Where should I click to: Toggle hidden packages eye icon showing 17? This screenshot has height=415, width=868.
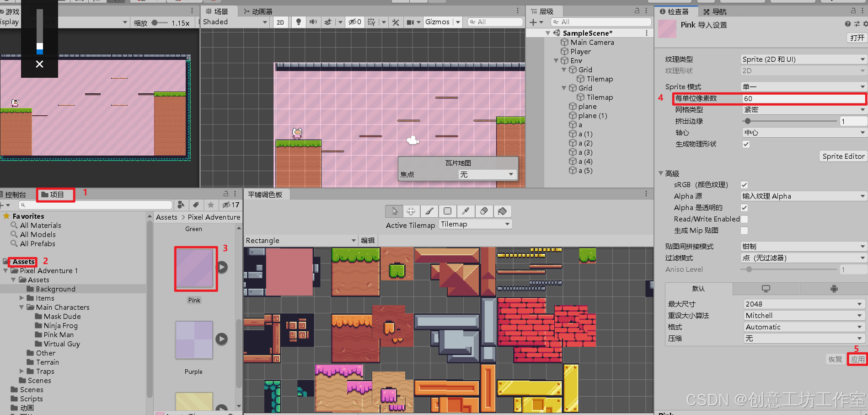point(230,205)
